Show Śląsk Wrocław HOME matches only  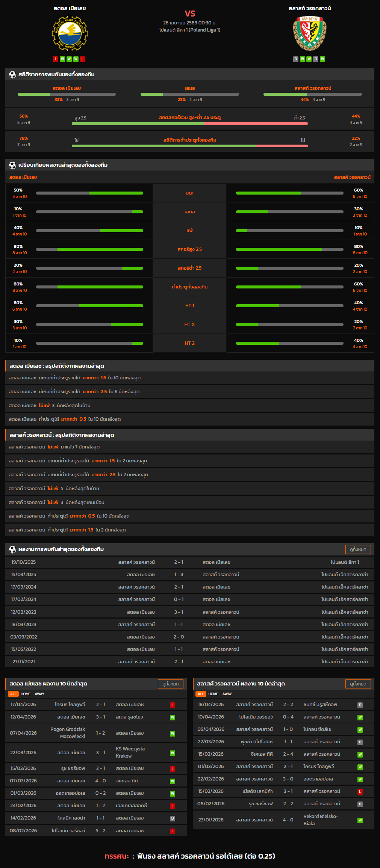213,694
